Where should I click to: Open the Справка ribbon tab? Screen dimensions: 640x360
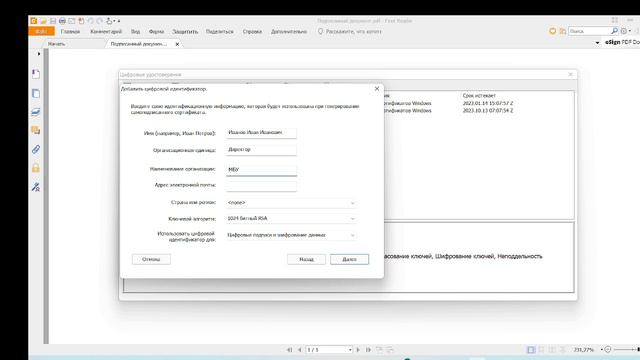[x=252, y=31]
